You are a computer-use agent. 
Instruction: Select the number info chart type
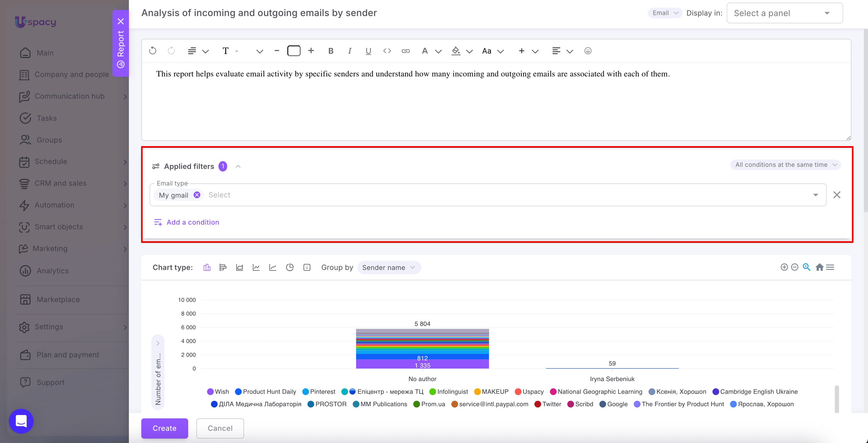tap(307, 268)
